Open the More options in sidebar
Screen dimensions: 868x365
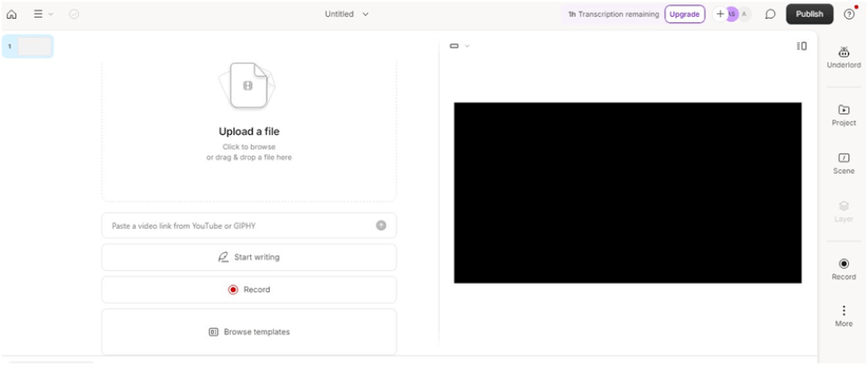[x=843, y=316]
